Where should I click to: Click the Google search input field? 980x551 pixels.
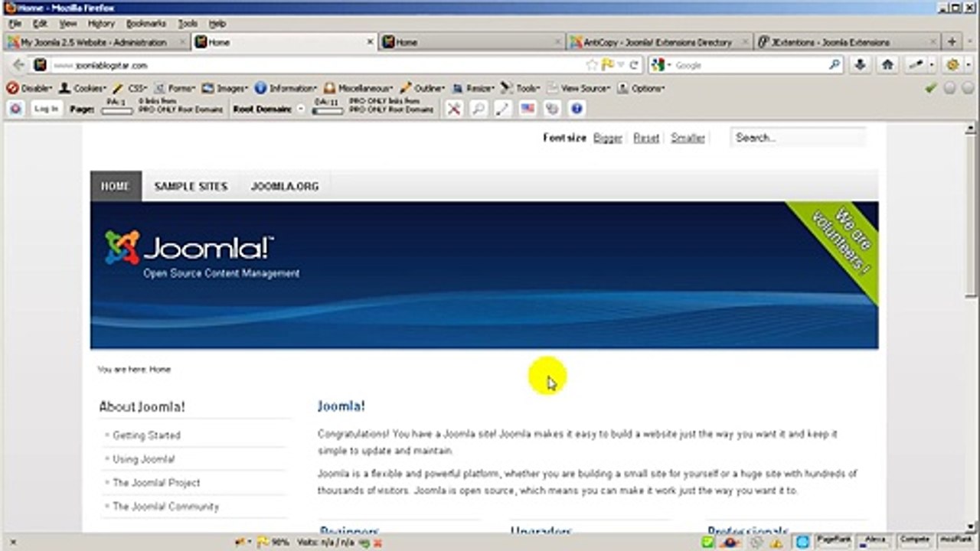tap(747, 65)
